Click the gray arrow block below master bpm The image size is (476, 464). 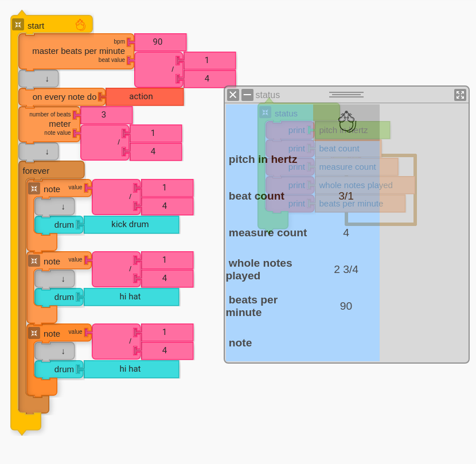point(38,79)
